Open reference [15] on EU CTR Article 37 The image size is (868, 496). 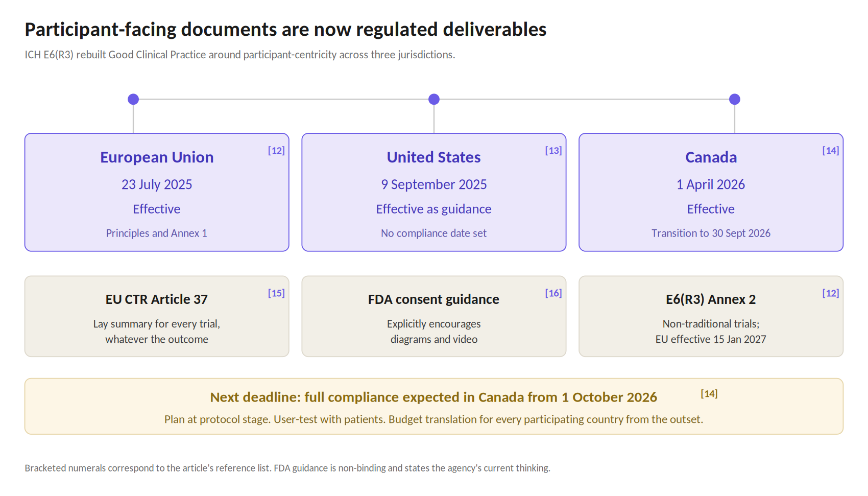click(x=276, y=293)
